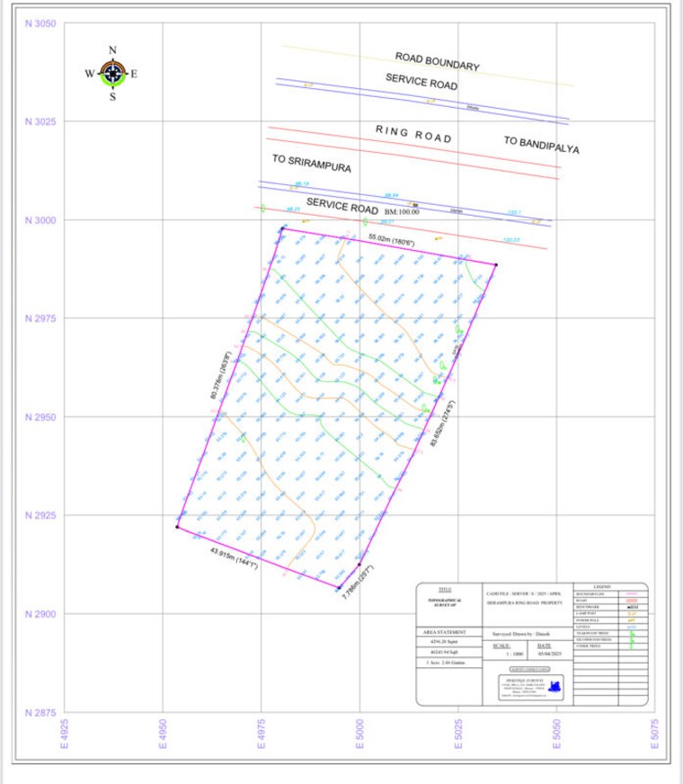This screenshot has height=784, width=683.
Task: Click the benchmark symbol in the legend
Action: 633,607
